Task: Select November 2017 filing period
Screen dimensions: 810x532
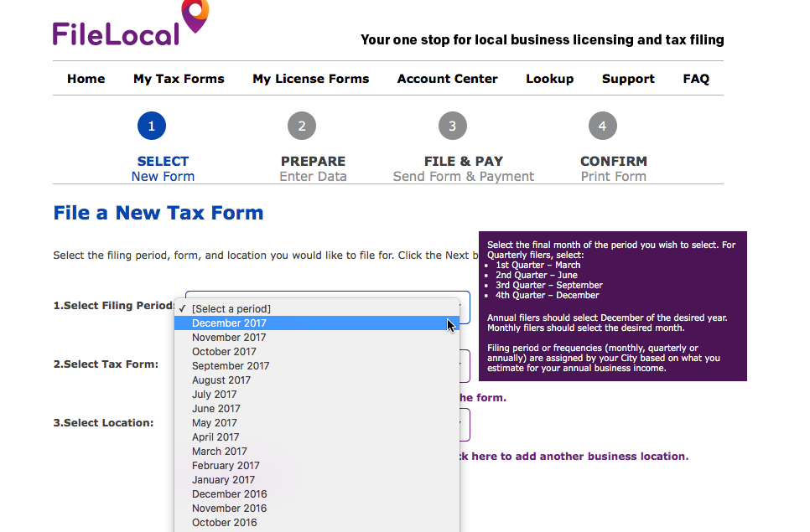Action: pos(317,338)
